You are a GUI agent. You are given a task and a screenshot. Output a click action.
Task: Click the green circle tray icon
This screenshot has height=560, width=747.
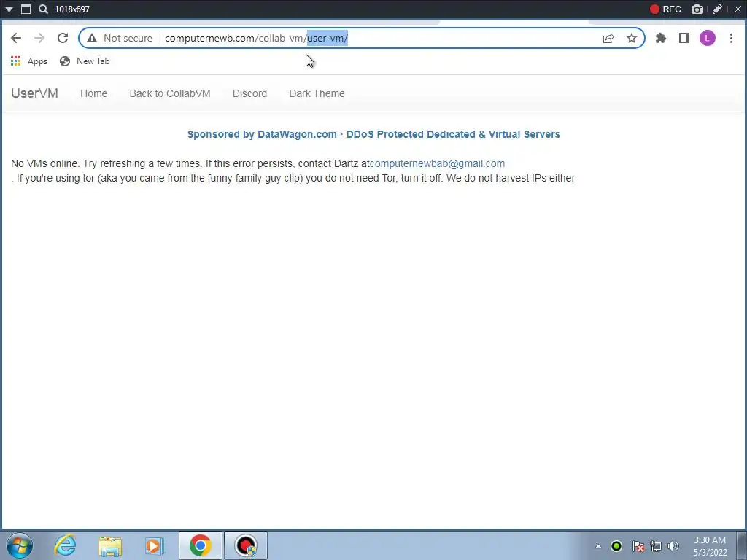[616, 546]
